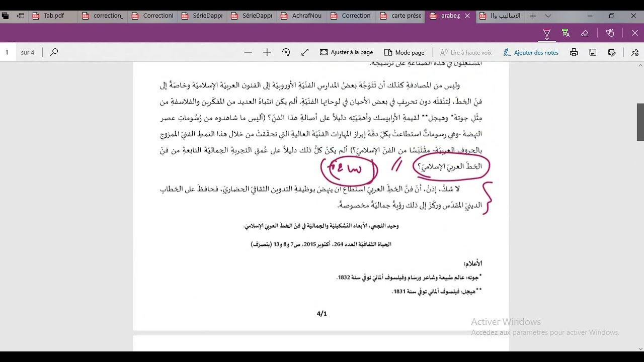
Task: Click the 'sur 4' page count text
Action: point(28,52)
